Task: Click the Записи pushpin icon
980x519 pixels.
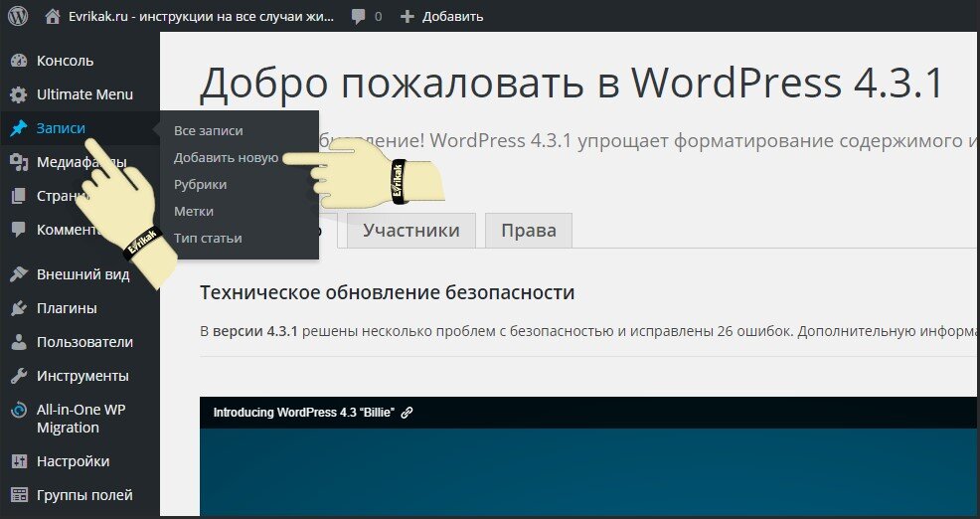Action: (19, 128)
